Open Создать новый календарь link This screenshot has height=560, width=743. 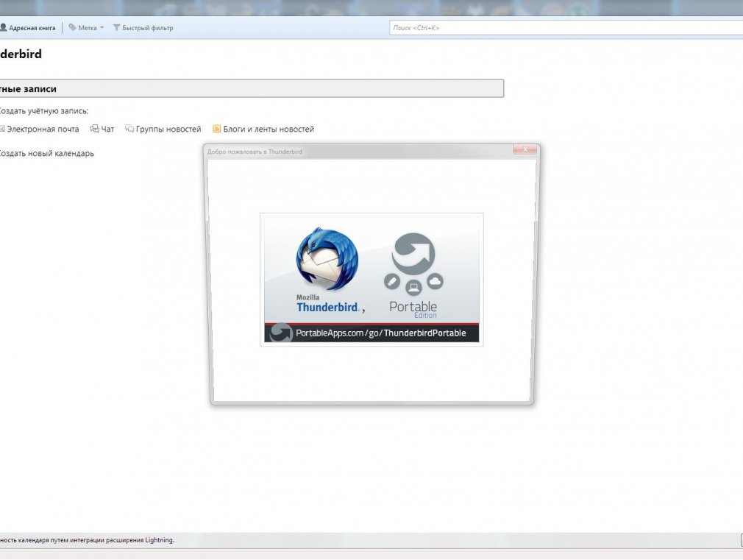[46, 153]
